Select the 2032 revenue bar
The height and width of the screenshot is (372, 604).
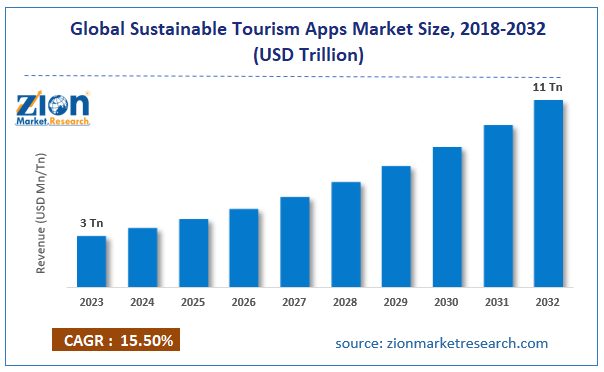click(x=548, y=194)
